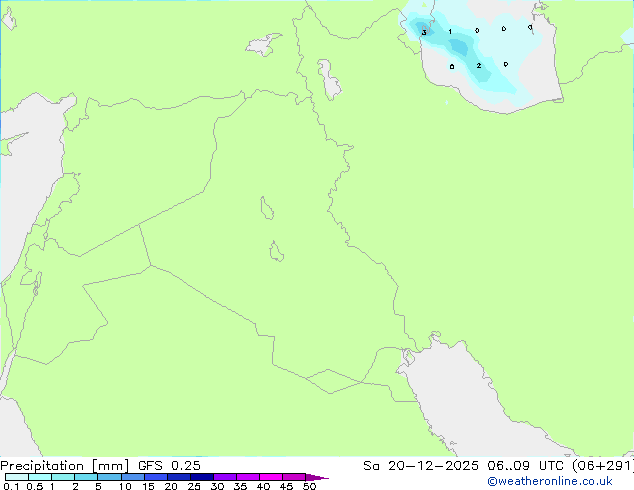This screenshot has height=490, width=634.
Task: Click the '(06+291)' forecast offset text
Action: (603, 466)
